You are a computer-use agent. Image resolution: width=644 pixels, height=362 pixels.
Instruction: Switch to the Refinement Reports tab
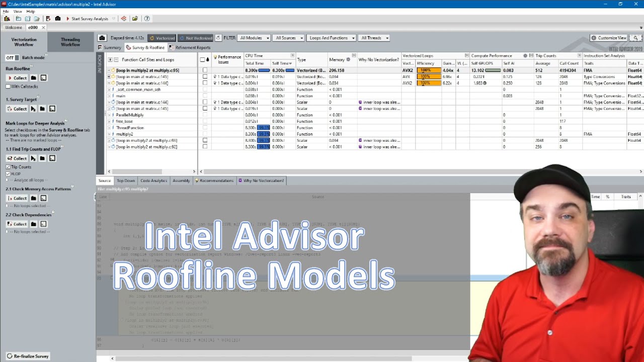point(190,48)
